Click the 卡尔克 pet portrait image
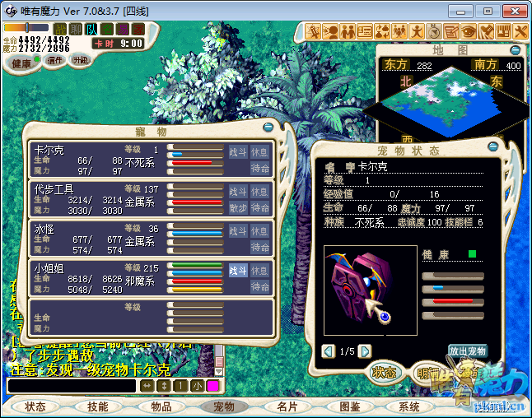The height and width of the screenshot is (418, 532). [371, 290]
